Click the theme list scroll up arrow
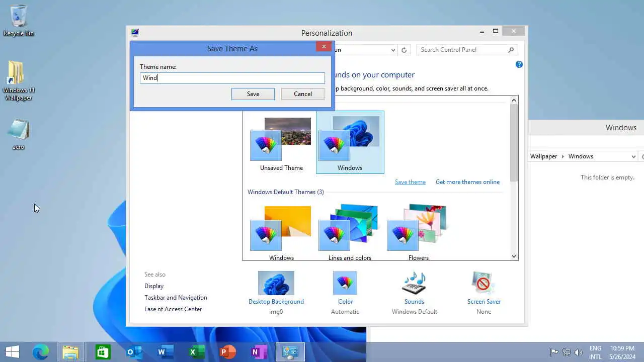This screenshot has height=362, width=644. (514, 101)
